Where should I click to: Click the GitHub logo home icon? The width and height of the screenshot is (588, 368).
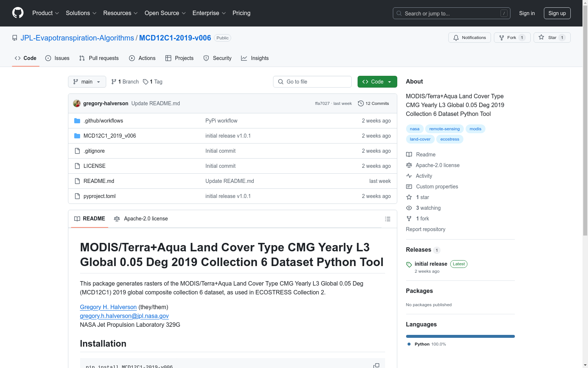18,13
